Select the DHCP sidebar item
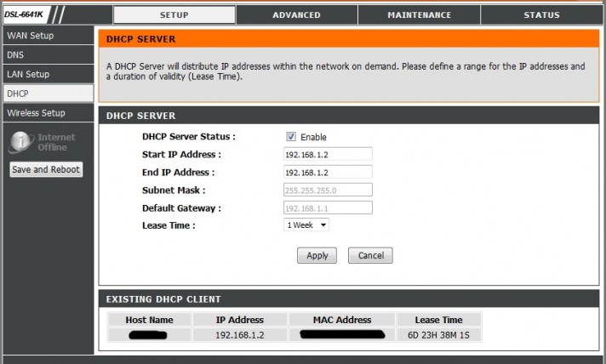 click(x=49, y=94)
